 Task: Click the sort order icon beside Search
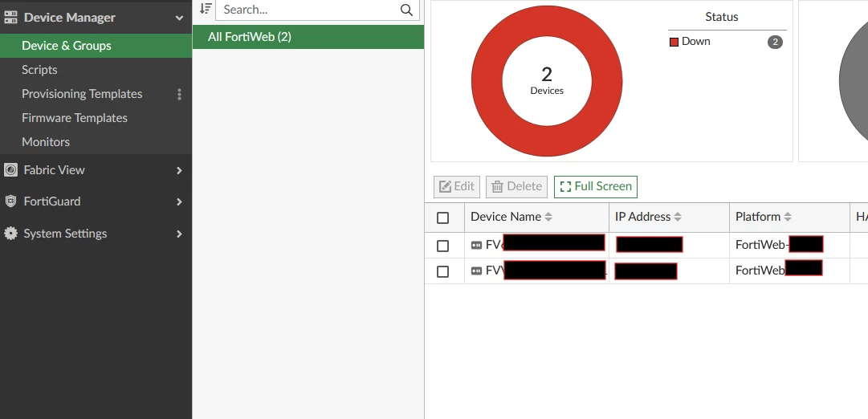[206, 8]
